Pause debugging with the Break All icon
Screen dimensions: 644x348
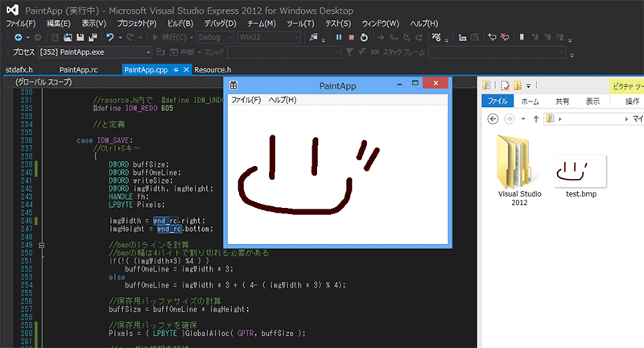(x=339, y=37)
